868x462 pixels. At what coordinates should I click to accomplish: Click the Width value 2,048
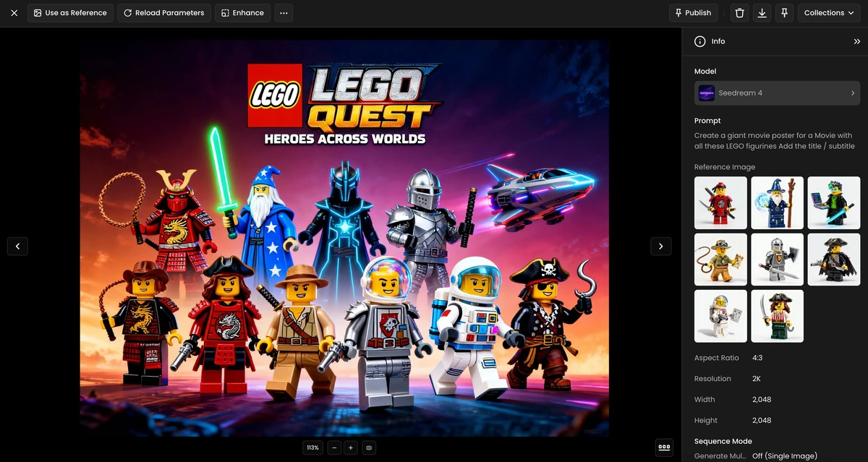tap(762, 400)
